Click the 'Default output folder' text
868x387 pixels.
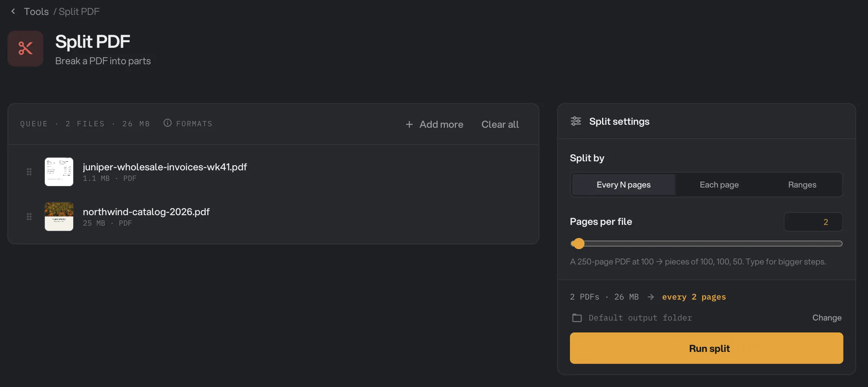[x=640, y=318]
